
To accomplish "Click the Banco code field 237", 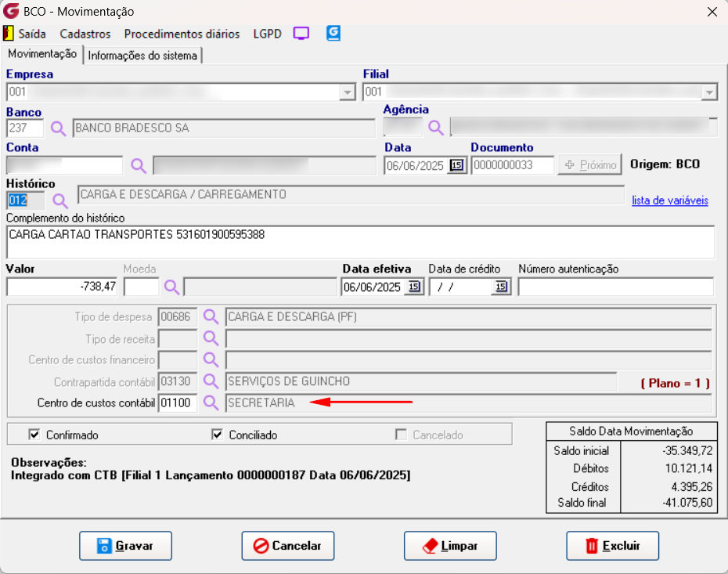I will (25, 128).
